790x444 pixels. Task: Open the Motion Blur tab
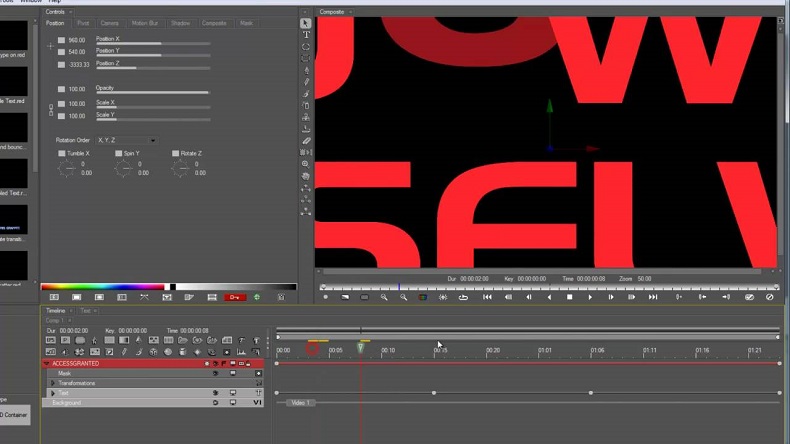(145, 23)
